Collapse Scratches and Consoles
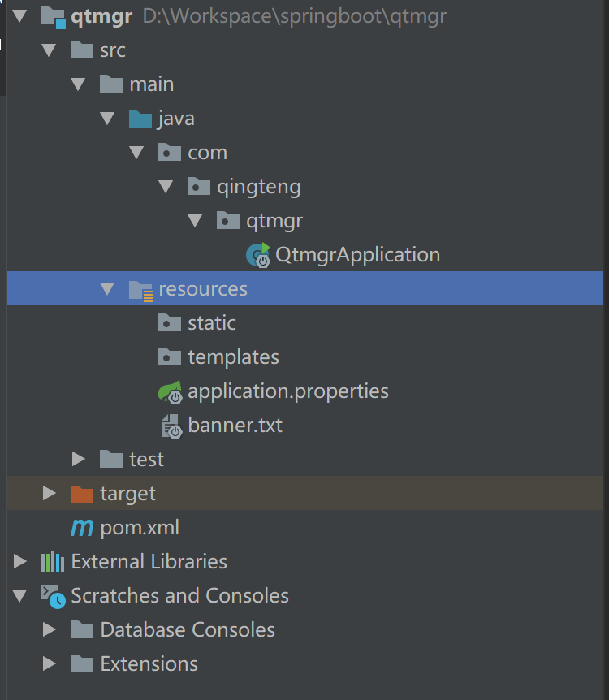Screen dimensions: 609x700 tap(20, 595)
